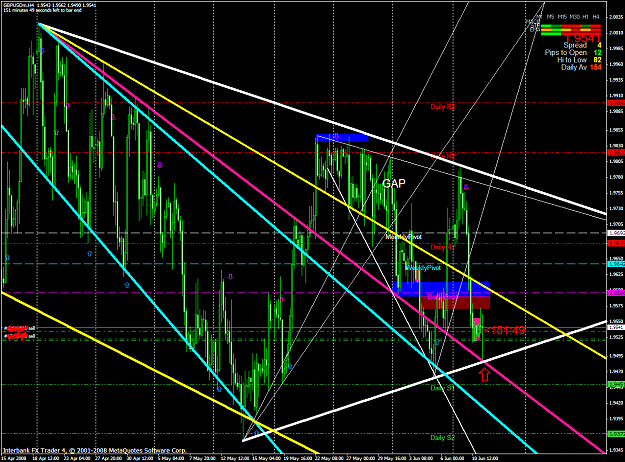Click the red up arrow below price
The height and width of the screenshot is (462, 625).
click(485, 375)
